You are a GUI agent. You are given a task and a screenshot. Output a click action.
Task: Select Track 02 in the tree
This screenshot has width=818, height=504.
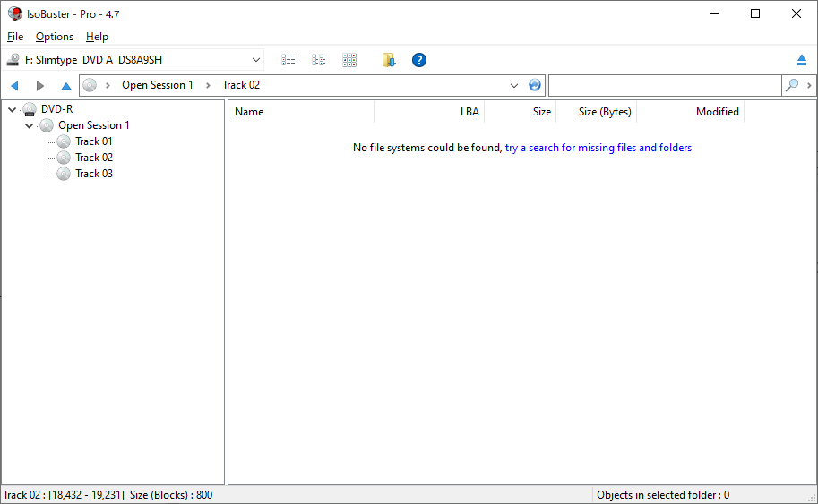point(94,158)
